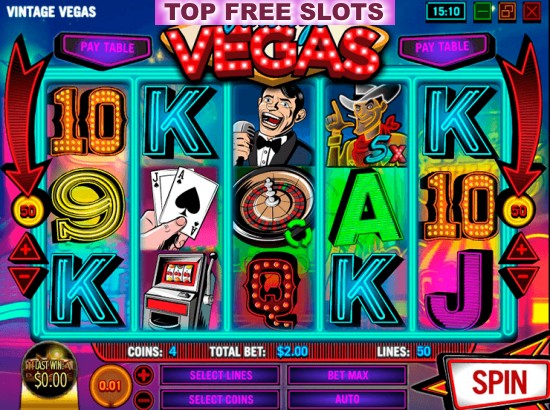Click the roulette wheel symbol
Image resolution: width=550 pixels, height=410 pixels.
tap(273, 208)
